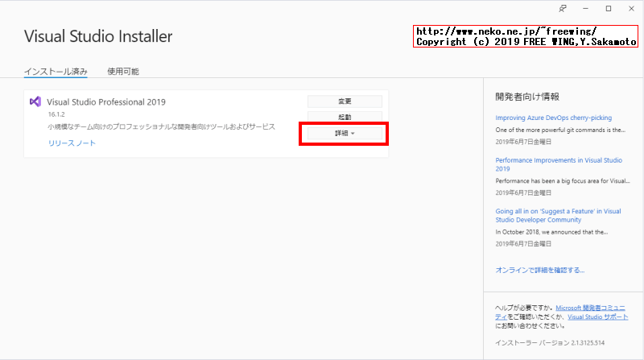Viewport: 644px width, 360px height.
Task: Click the Visual Studio Installer title text
Action: click(98, 36)
